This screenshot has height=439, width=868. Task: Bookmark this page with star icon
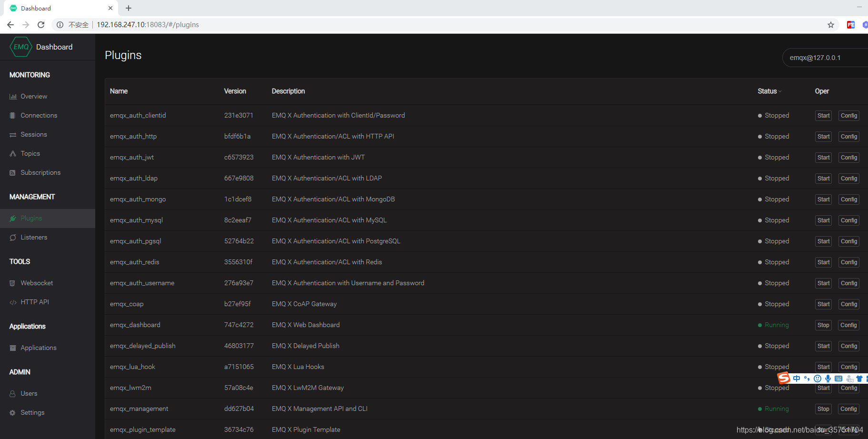tap(831, 25)
